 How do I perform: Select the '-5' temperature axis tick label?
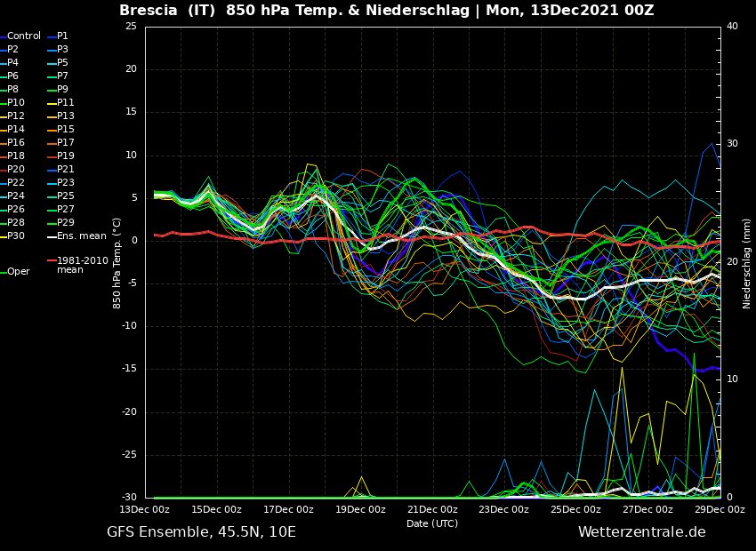pyautogui.click(x=133, y=283)
